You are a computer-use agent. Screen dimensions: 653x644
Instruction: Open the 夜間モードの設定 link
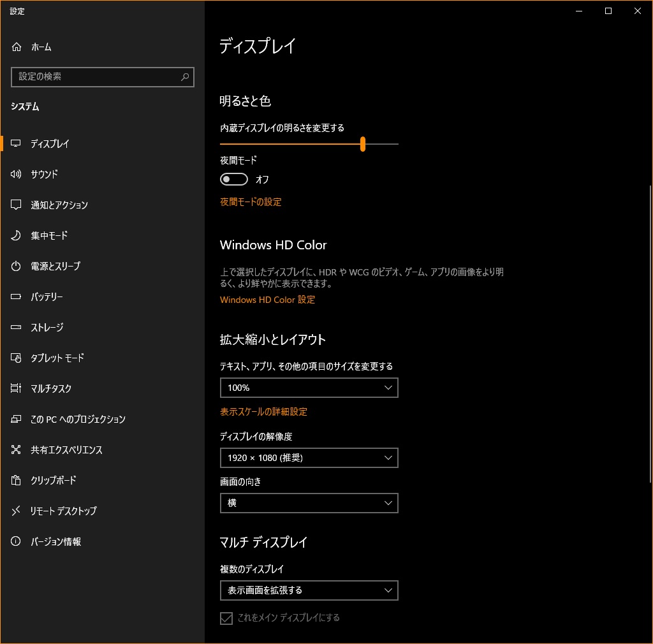point(251,202)
